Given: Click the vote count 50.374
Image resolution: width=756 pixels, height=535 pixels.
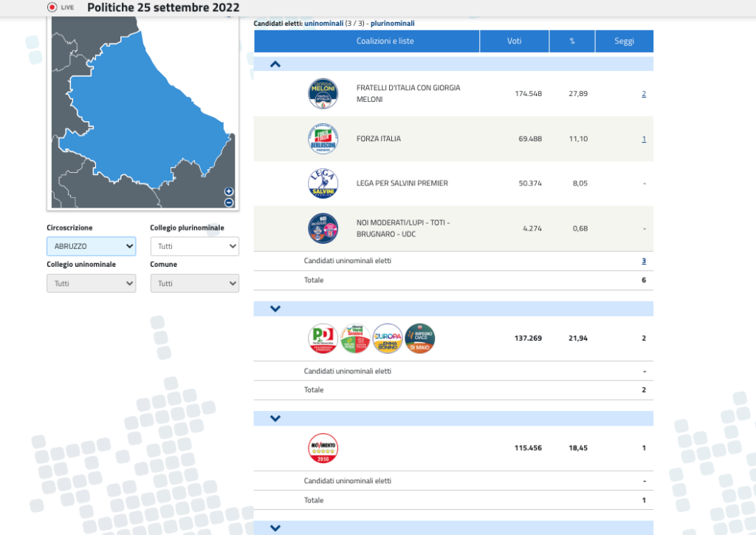Looking at the screenshot, I should 530,183.
